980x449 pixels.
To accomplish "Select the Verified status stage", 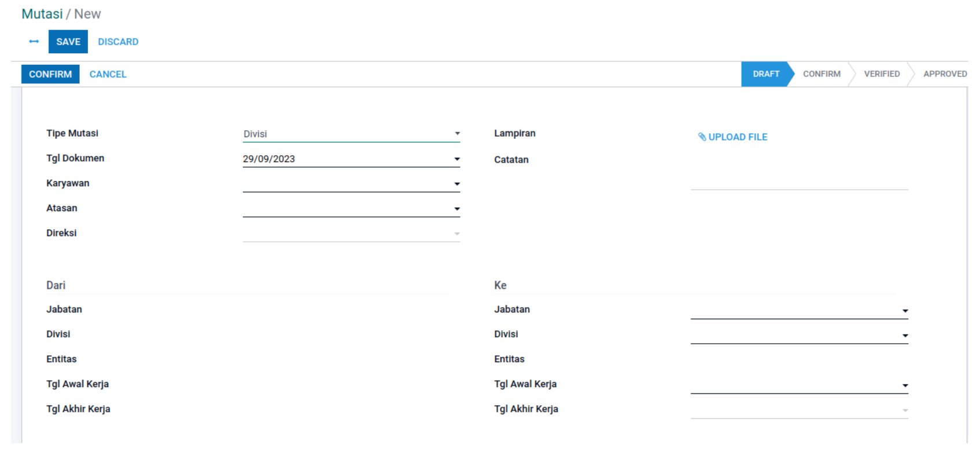I will pos(881,74).
